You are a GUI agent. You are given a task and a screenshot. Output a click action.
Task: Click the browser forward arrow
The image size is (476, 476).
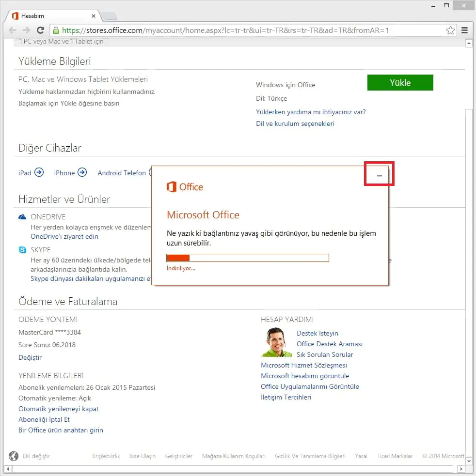click(27, 31)
